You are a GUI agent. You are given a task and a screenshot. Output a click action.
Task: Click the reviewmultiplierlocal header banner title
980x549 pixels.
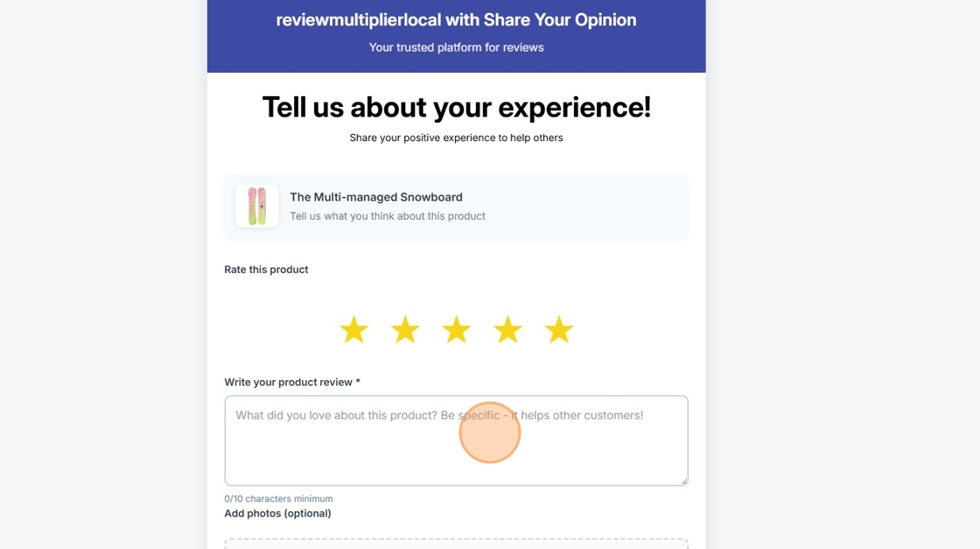coord(456,19)
